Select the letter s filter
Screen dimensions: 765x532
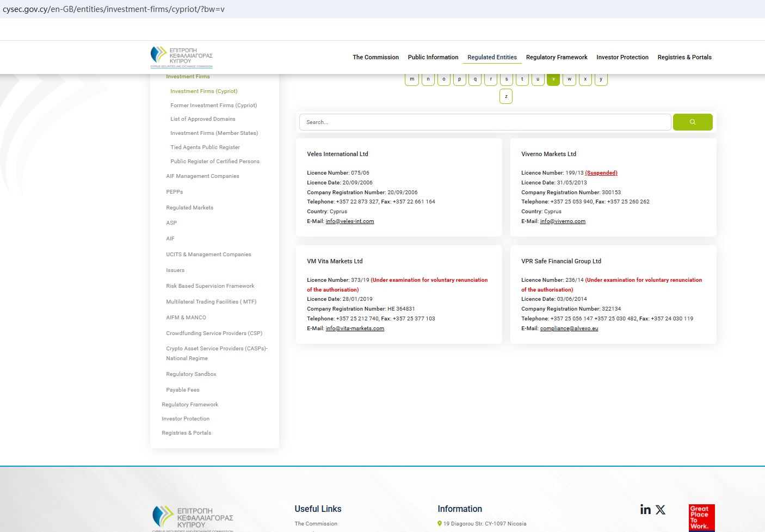507,79
